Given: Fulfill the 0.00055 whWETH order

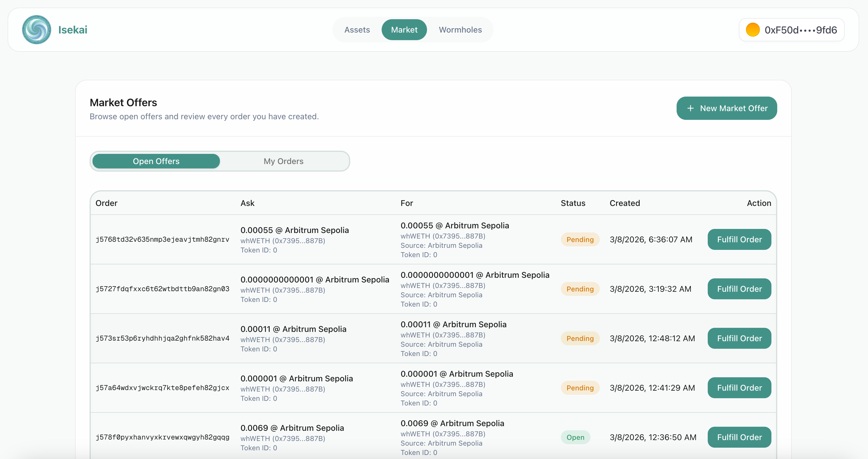Looking at the screenshot, I should [x=739, y=239].
